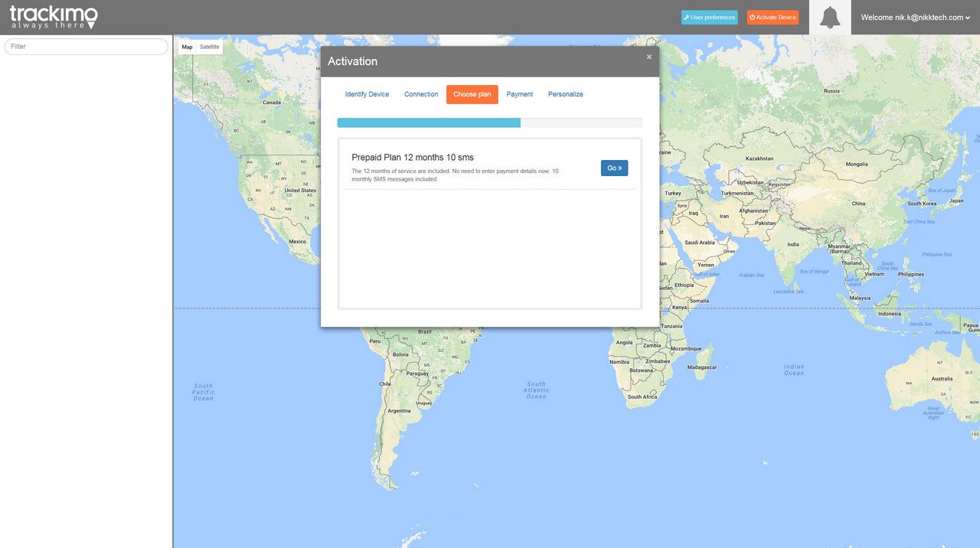The width and height of the screenshot is (980, 548).
Task: Select the Map view button
Action: 187,47
